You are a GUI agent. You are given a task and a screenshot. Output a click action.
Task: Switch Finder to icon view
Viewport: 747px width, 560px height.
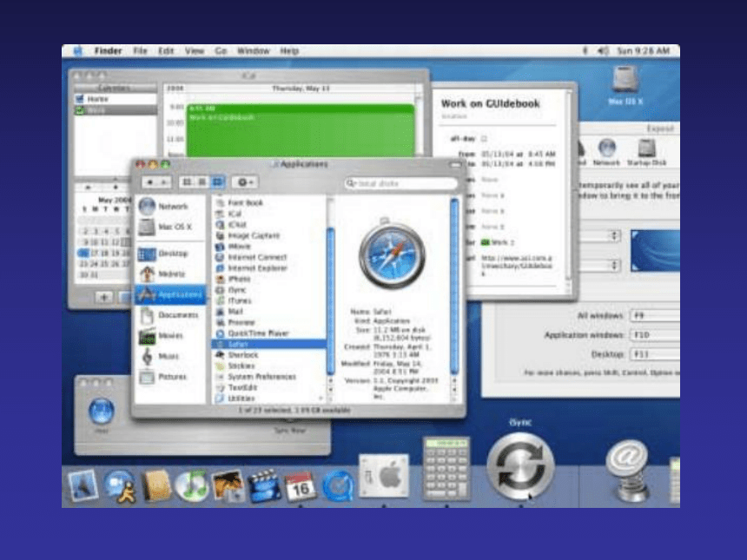(x=188, y=182)
